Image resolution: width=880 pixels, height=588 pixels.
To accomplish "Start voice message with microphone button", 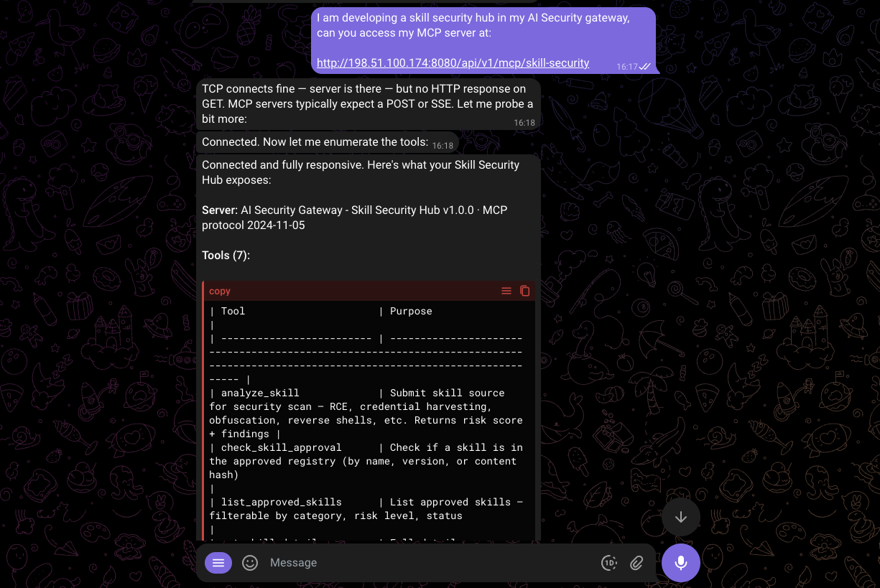I will [680, 562].
